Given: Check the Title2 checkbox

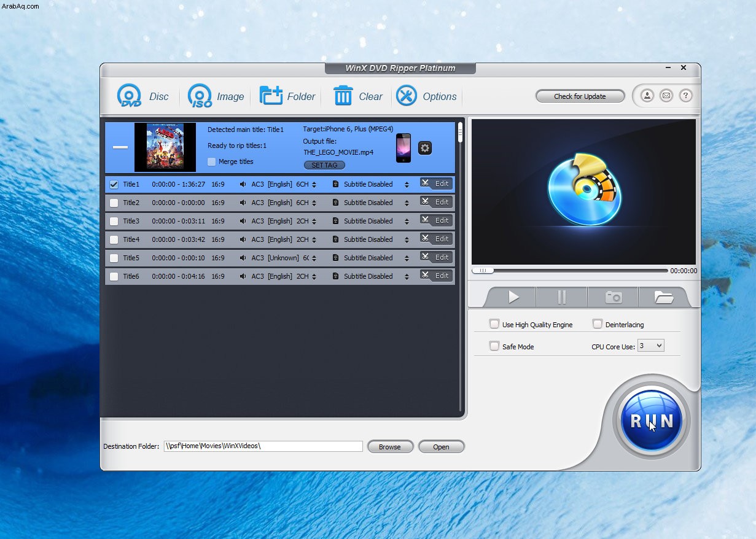Looking at the screenshot, I should coord(114,203).
